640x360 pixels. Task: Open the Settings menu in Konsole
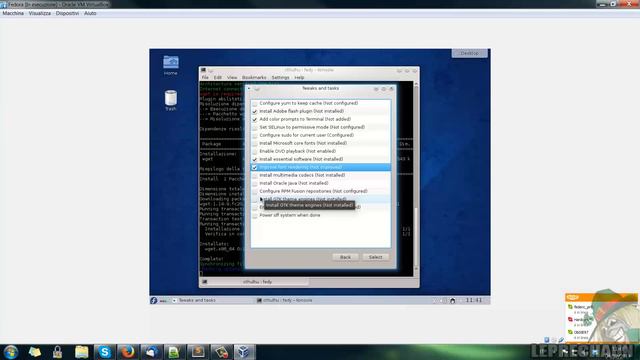(x=280, y=78)
